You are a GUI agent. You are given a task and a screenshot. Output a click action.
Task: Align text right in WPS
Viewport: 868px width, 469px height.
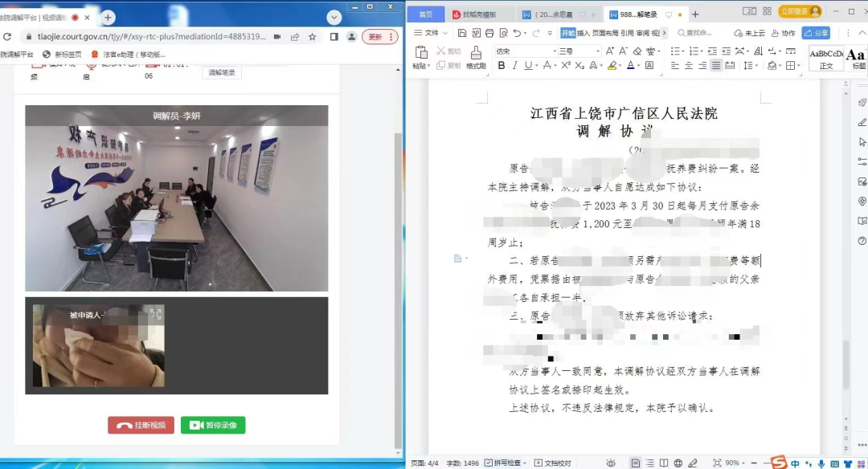point(702,65)
